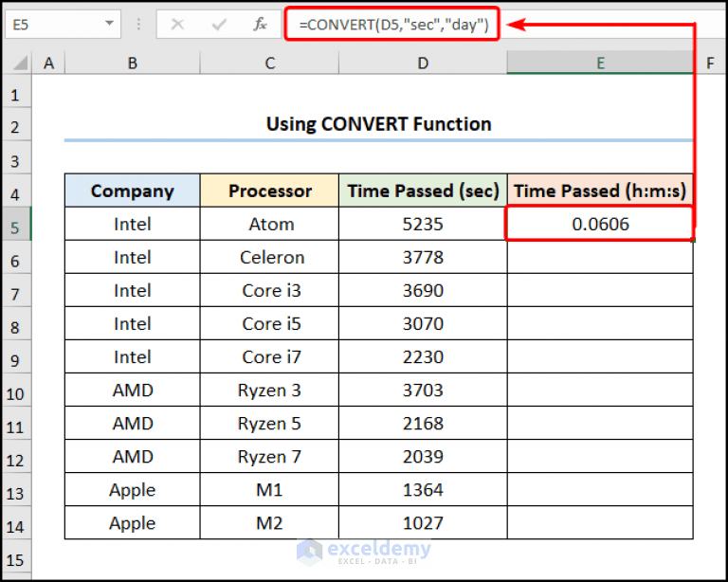Select the 'M2' processor cell
728x582 pixels.
[x=270, y=522]
